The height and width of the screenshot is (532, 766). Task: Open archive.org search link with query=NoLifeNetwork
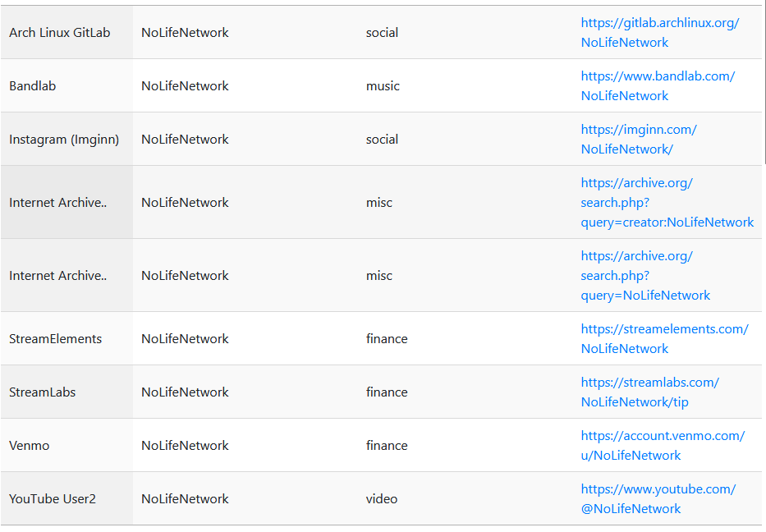[x=645, y=276]
